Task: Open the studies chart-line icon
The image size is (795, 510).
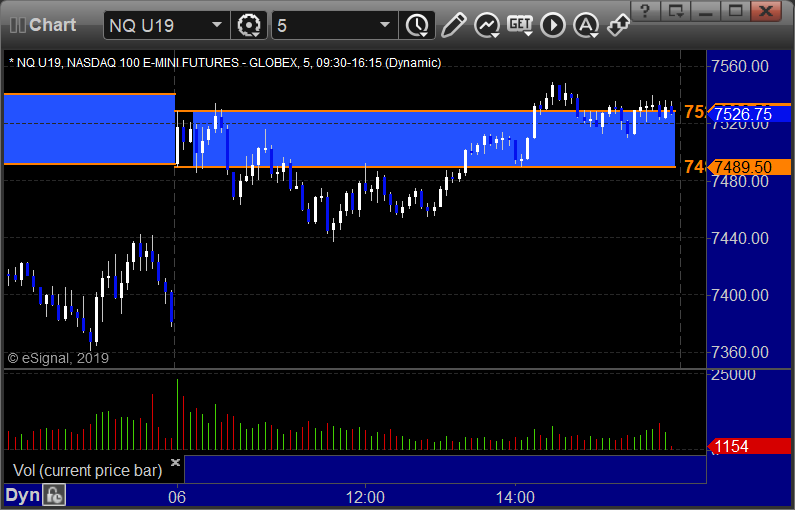Action: tap(487, 25)
